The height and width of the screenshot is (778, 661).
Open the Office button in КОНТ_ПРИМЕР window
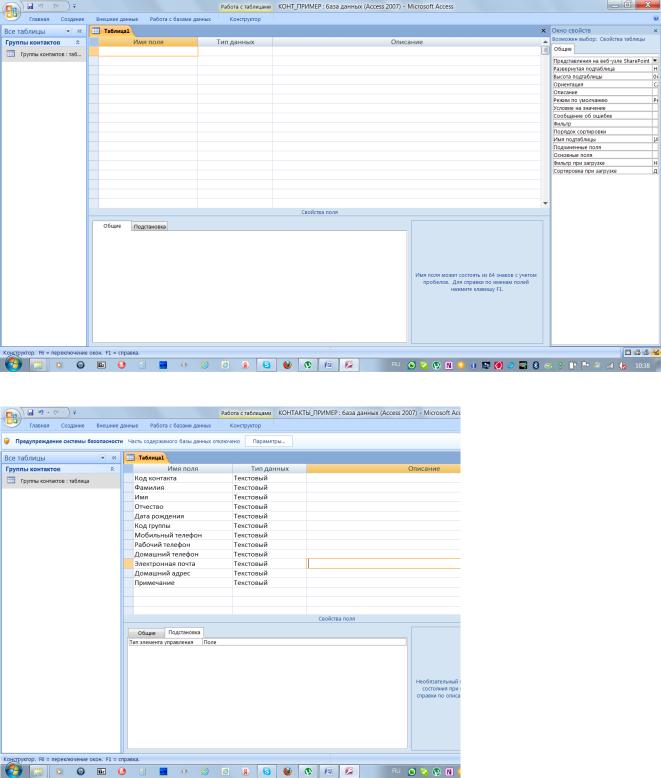coord(11,10)
